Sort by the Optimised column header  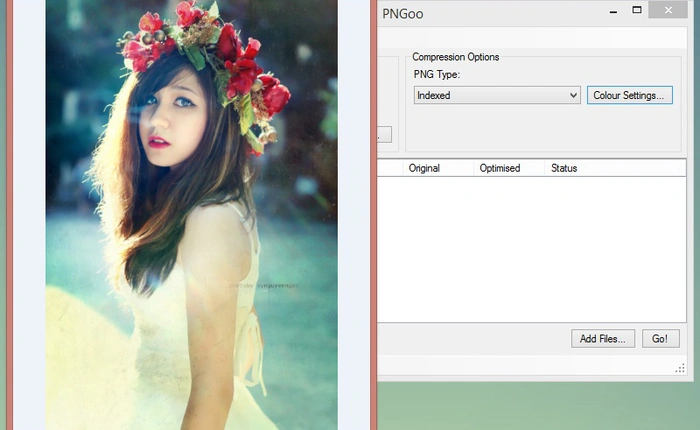[500, 168]
